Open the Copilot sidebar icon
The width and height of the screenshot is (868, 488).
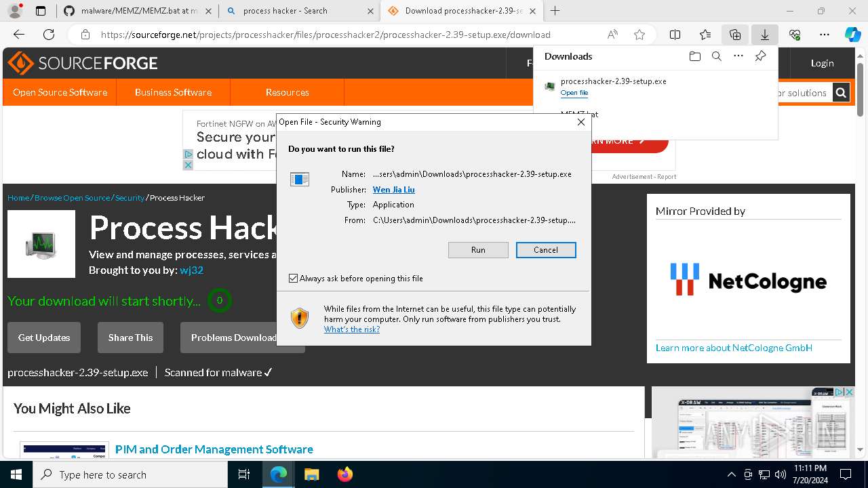852,35
